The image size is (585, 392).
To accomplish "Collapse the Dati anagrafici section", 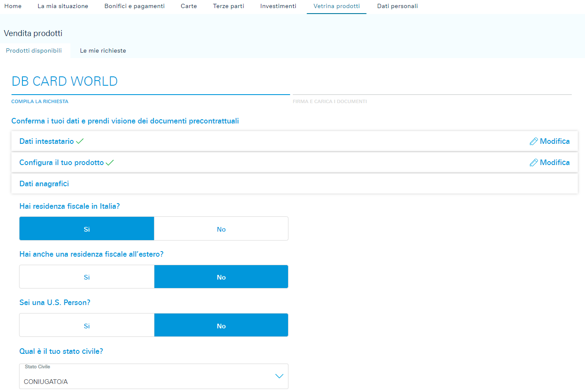I will pyautogui.click(x=44, y=184).
